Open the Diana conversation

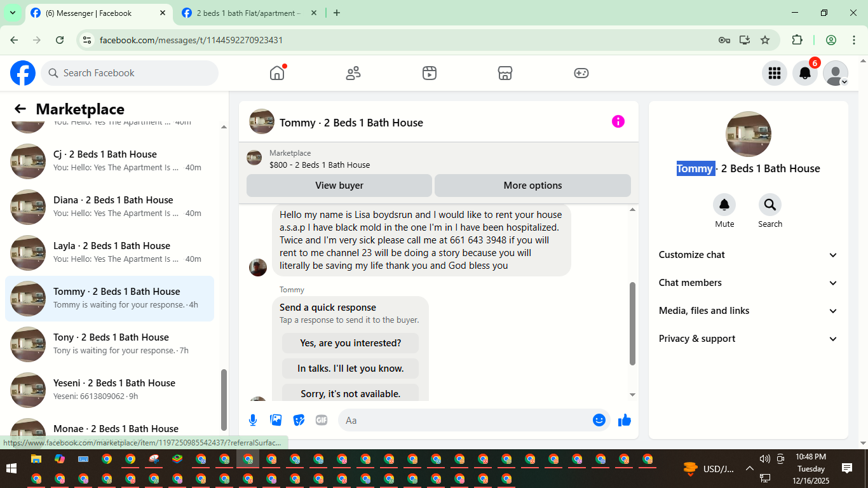tap(109, 207)
